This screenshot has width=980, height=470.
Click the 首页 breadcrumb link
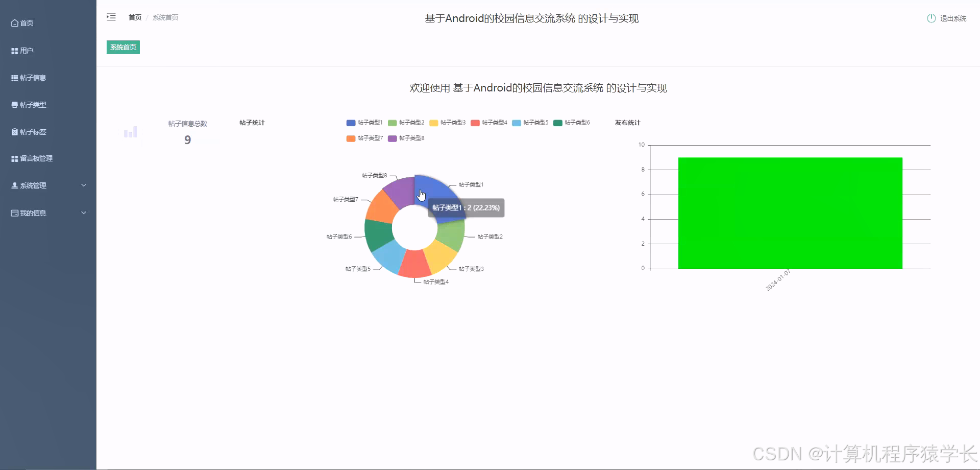pyautogui.click(x=135, y=17)
